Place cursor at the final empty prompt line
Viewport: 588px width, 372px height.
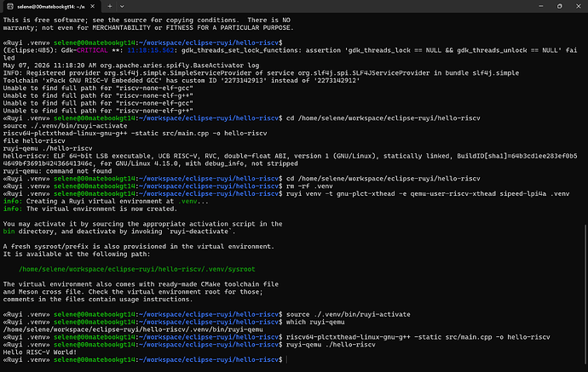point(286,359)
